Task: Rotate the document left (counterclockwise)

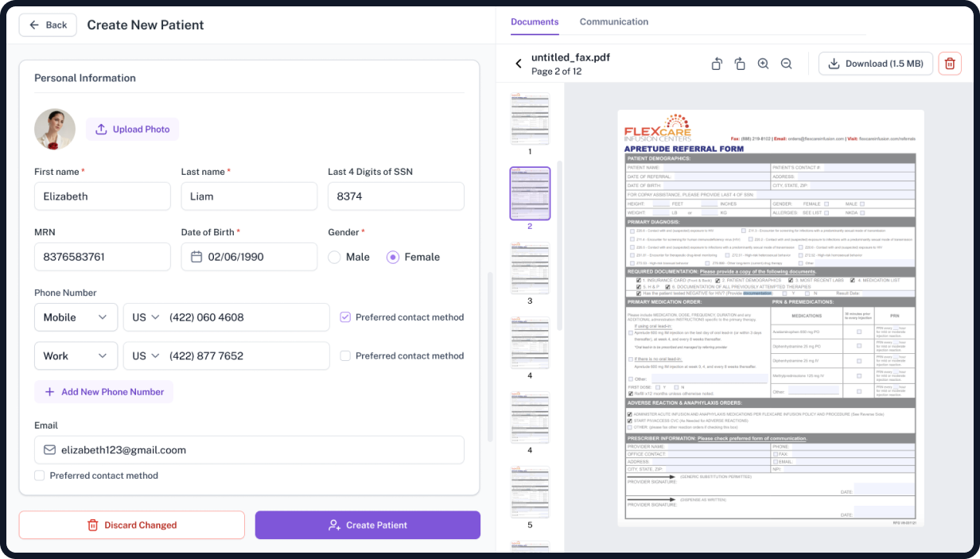Action: 717,64
